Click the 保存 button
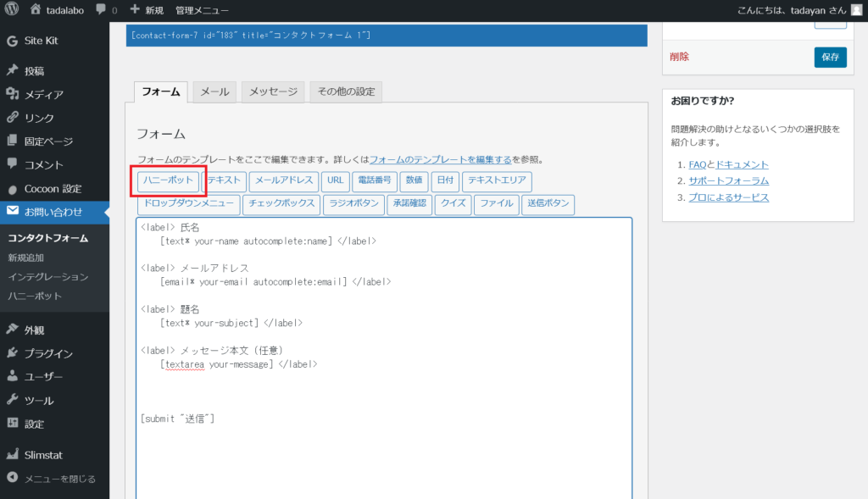Screen dimensions: 868x499 point(830,57)
